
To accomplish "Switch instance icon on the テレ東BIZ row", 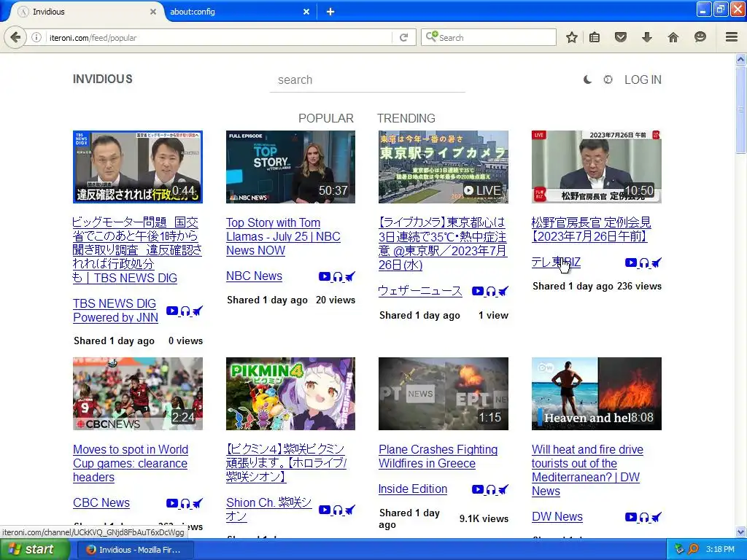I will (x=656, y=262).
